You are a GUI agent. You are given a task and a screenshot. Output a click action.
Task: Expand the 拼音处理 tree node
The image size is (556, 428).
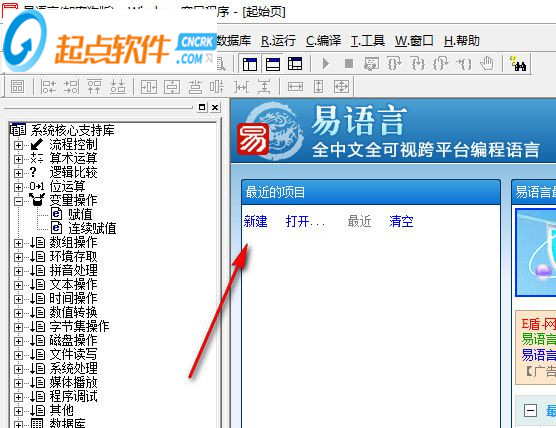[x=18, y=271]
